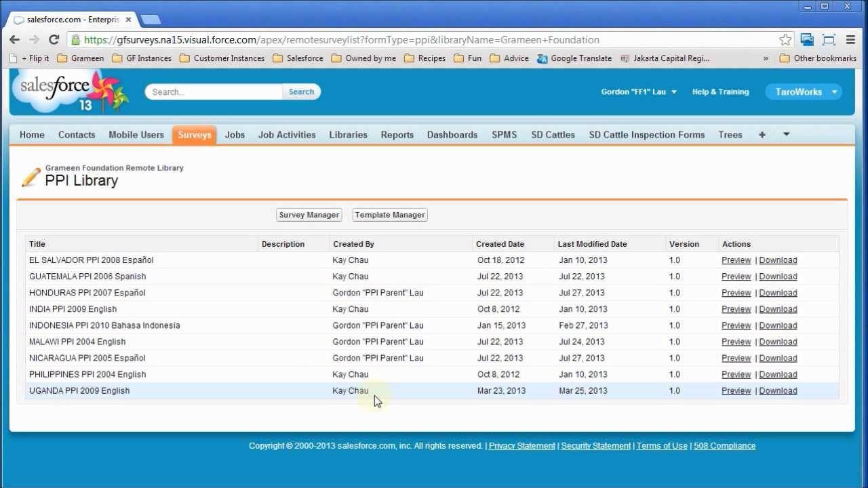868x488 pixels.
Task: Open the Advice bookmark folder
Action: click(x=509, y=58)
